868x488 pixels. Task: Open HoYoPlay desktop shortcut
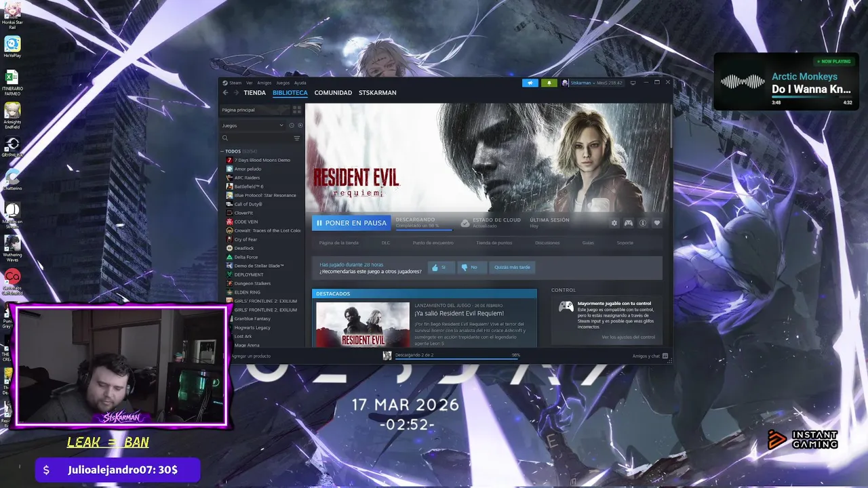12,47
